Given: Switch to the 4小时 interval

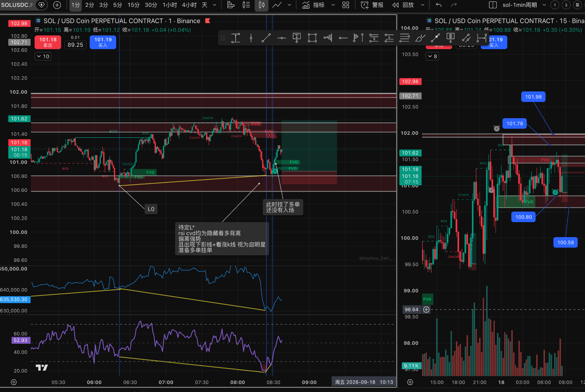Looking at the screenshot, I should 189,5.
